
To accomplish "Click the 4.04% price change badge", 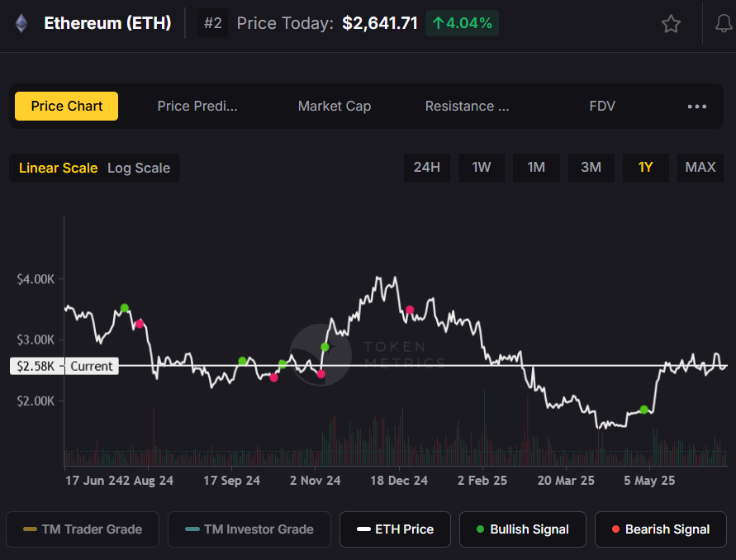I will pos(462,23).
